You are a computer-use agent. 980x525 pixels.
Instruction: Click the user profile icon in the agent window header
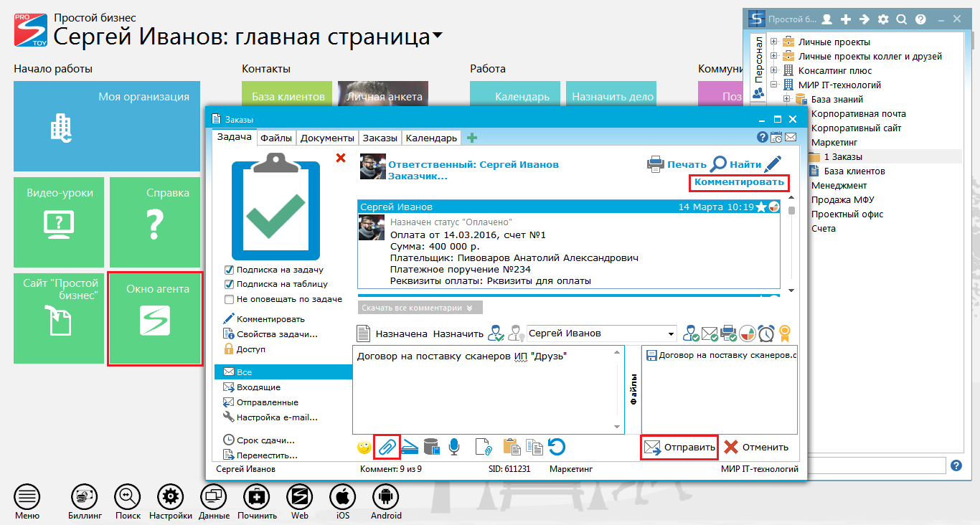pos(827,19)
